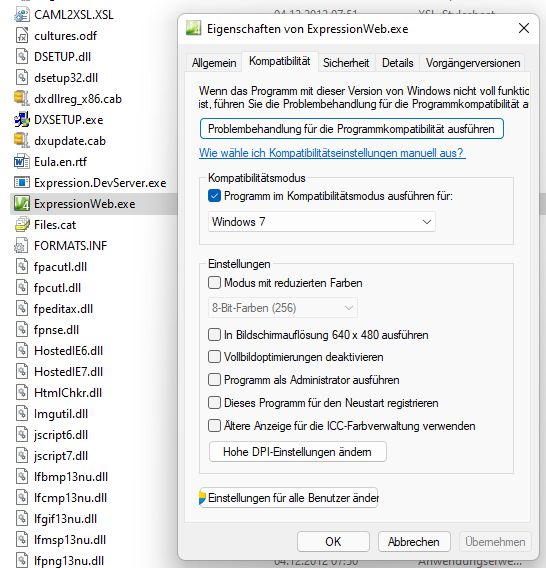Run Problembehandlung für die Programmkompatibilität
The image size is (546, 568).
[351, 129]
